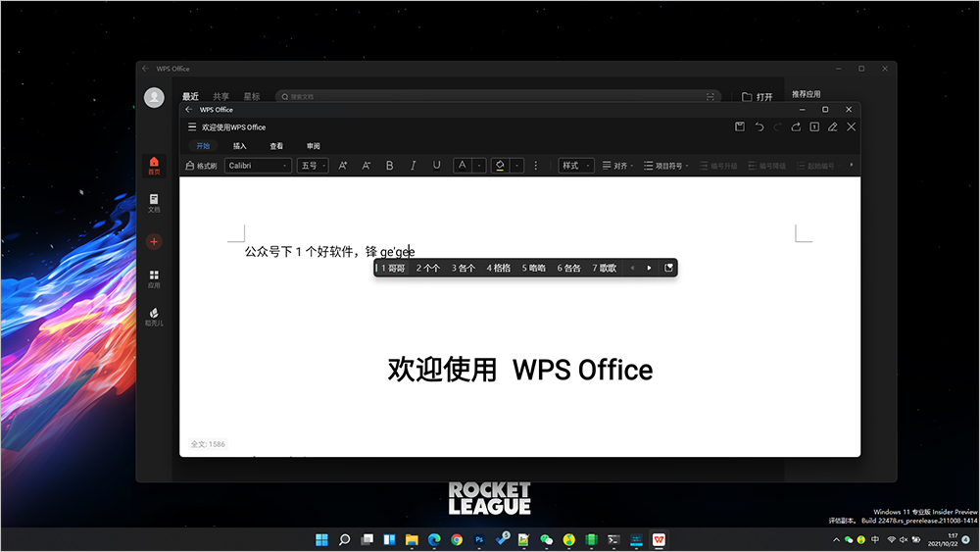
Task: Click the share arrow icon in the header
Action: [796, 126]
